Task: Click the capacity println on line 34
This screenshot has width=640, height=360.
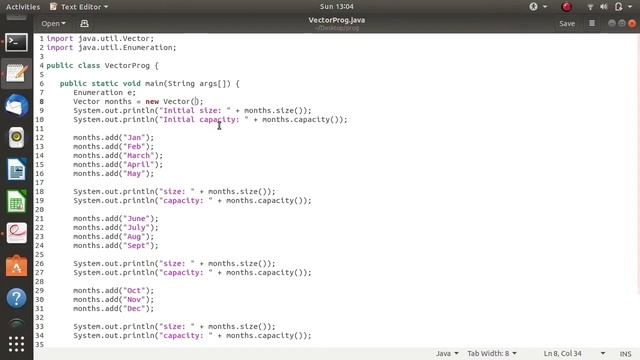Action: tap(192, 335)
